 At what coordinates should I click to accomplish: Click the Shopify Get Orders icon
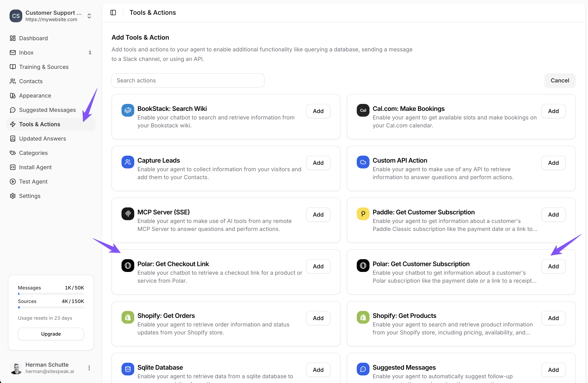click(128, 317)
